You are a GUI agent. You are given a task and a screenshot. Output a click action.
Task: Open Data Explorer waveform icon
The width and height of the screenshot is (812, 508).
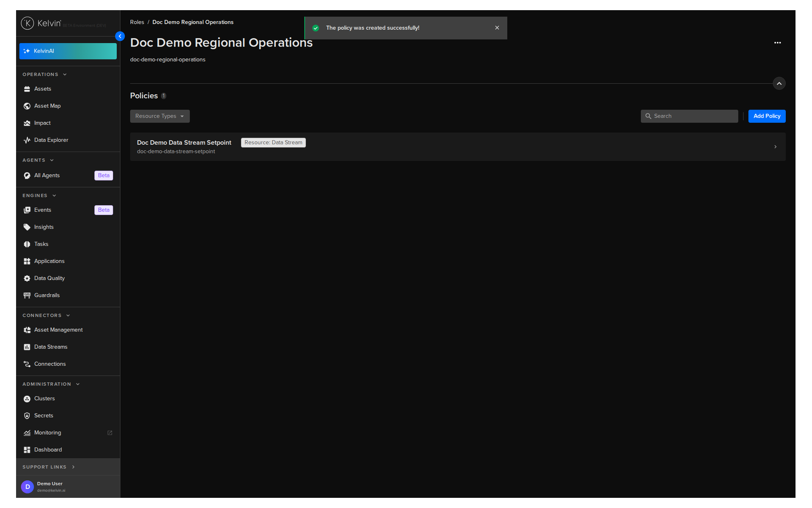pyautogui.click(x=27, y=140)
